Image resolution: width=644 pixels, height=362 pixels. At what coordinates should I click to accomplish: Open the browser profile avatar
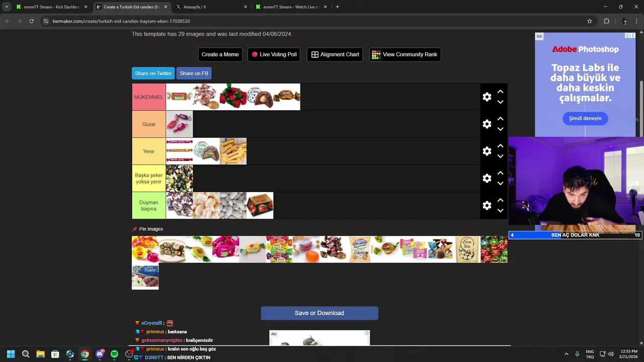(624, 21)
